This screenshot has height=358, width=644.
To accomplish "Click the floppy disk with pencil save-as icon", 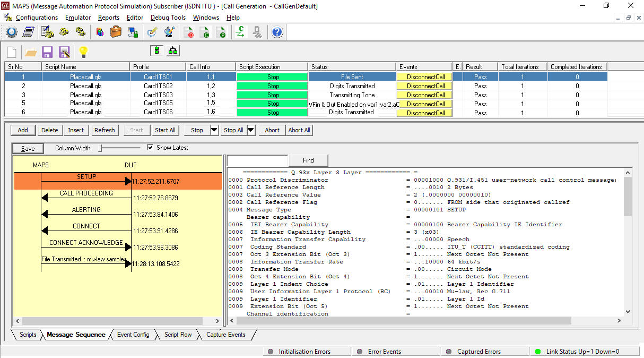I will click(65, 52).
